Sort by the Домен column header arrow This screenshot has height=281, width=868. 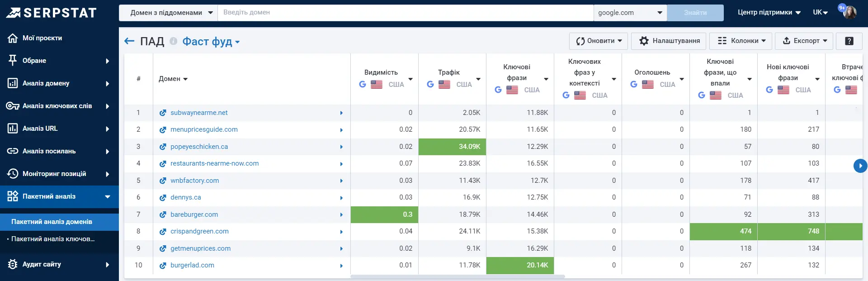point(185,79)
